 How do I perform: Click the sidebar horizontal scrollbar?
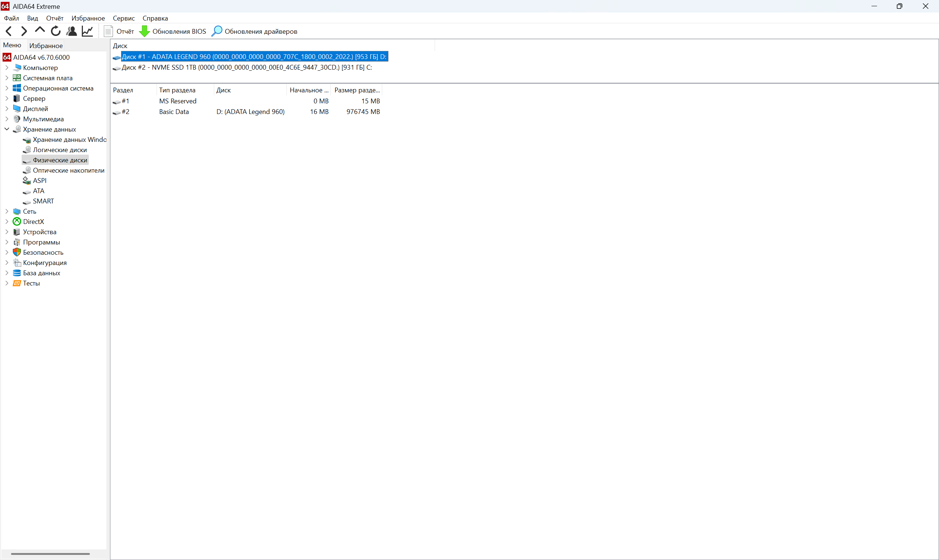[50, 554]
